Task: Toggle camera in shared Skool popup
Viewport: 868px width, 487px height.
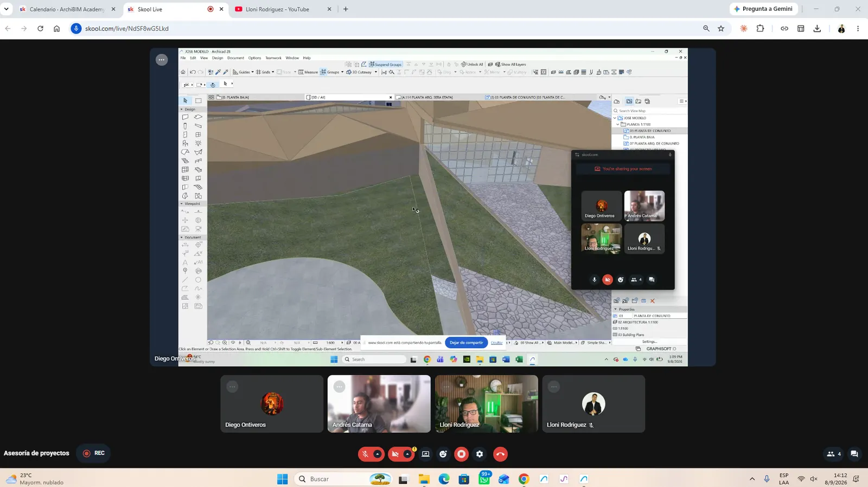Action: (608, 280)
